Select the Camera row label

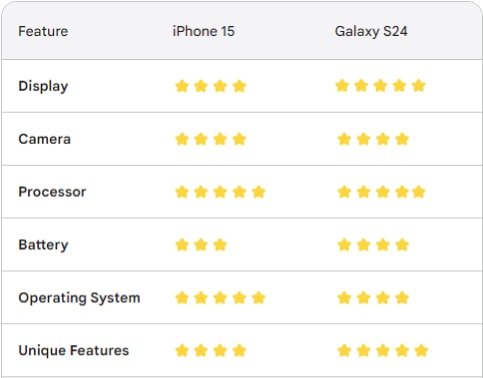pos(45,139)
